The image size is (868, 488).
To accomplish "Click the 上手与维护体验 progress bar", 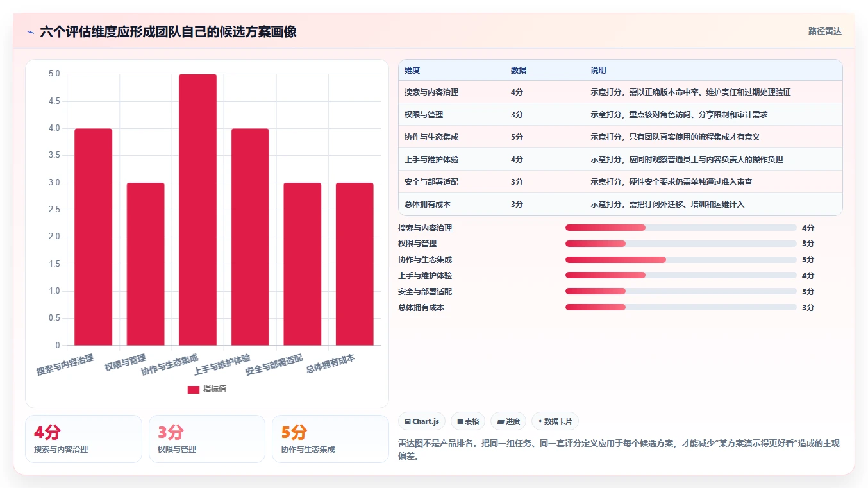I will click(681, 275).
